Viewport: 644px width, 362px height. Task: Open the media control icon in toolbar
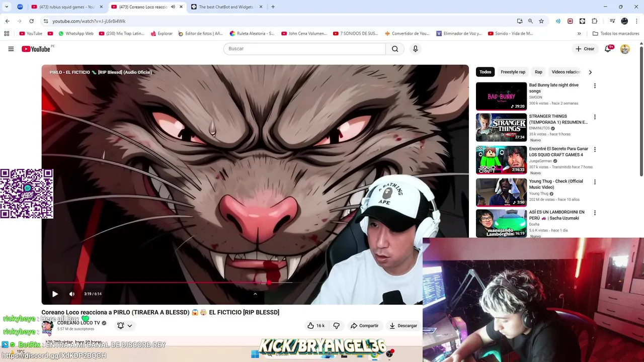[612, 21]
